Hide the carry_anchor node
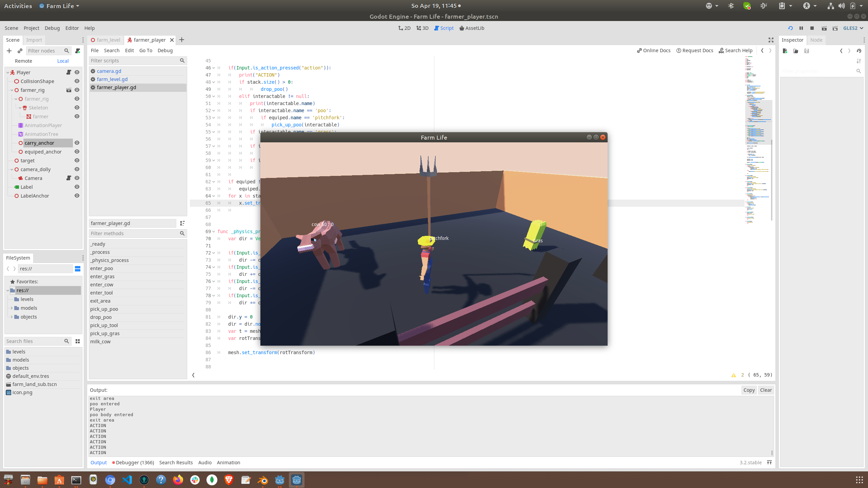The height and width of the screenshot is (488, 868). click(x=77, y=143)
